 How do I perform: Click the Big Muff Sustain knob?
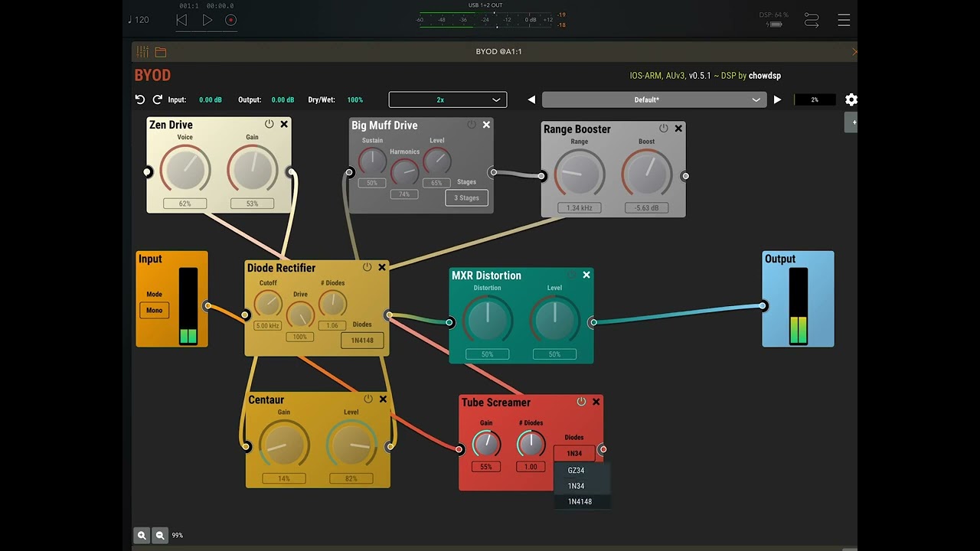(x=373, y=161)
